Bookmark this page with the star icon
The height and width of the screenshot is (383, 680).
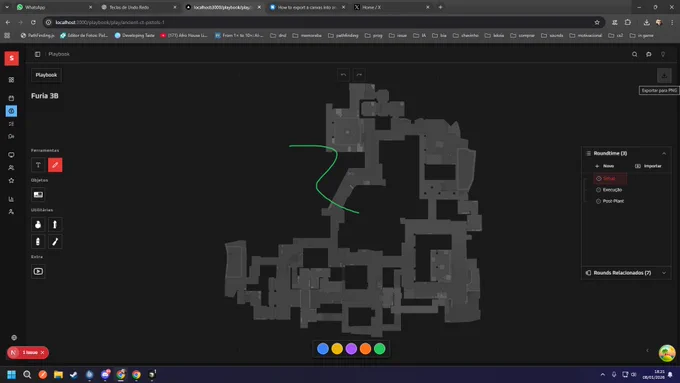point(597,22)
